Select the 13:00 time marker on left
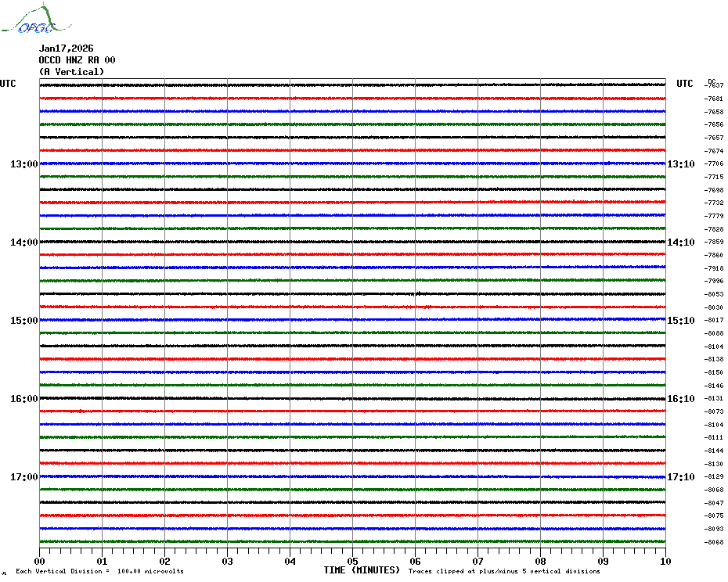Image resolution: width=728 pixels, height=582 pixels. pos(23,164)
